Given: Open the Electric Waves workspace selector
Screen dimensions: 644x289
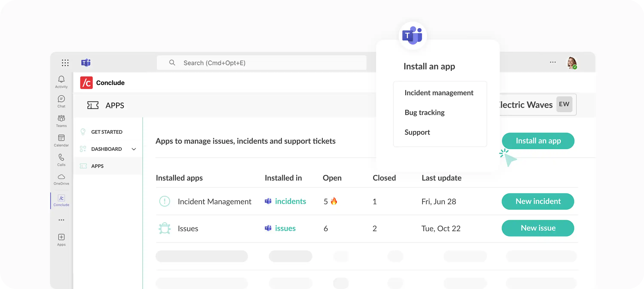Looking at the screenshot, I should [x=538, y=105].
